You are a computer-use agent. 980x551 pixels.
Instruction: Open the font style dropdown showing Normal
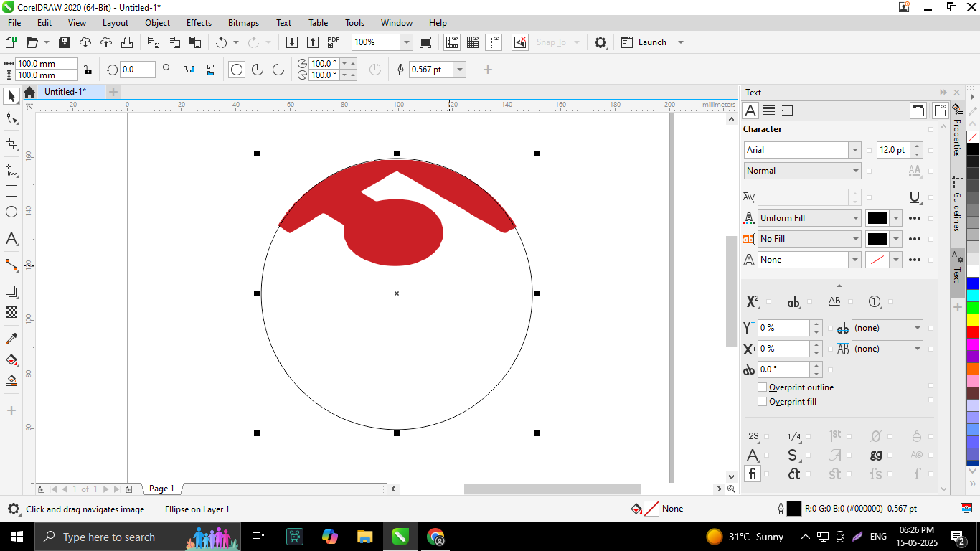tap(856, 171)
